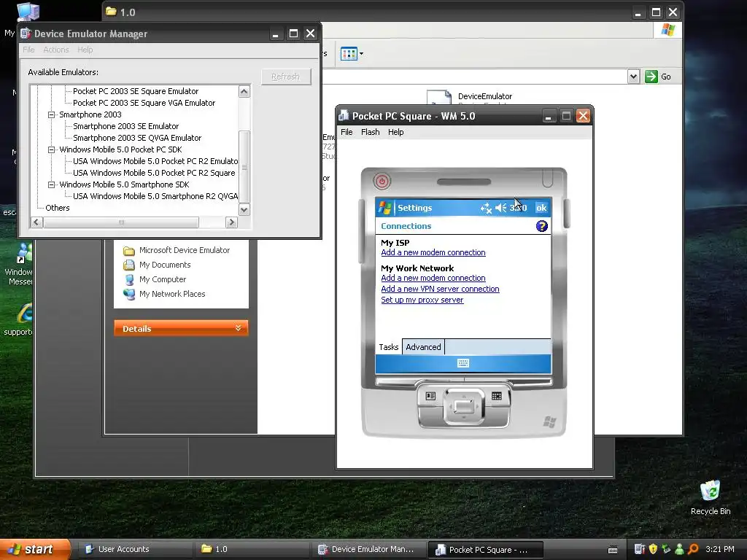Select Pocket PC 2003 SE Square Emulator
The width and height of the screenshot is (747, 560).
[136, 91]
